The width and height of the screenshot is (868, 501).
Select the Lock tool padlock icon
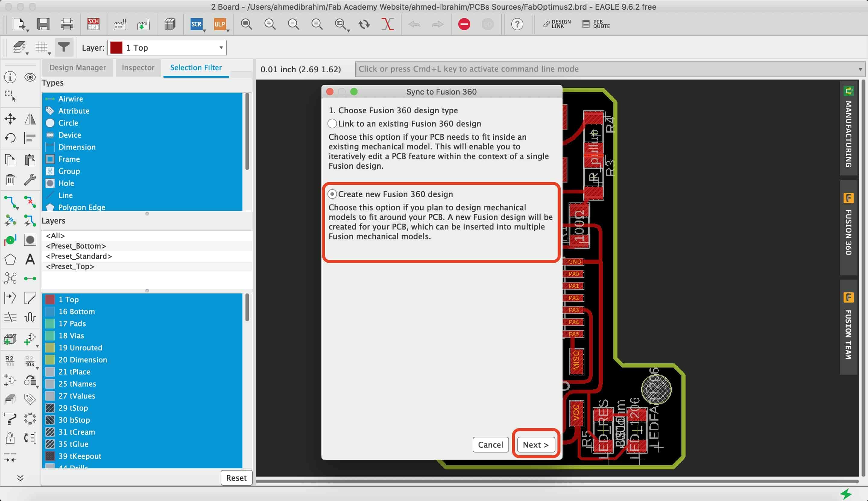[x=10, y=438]
